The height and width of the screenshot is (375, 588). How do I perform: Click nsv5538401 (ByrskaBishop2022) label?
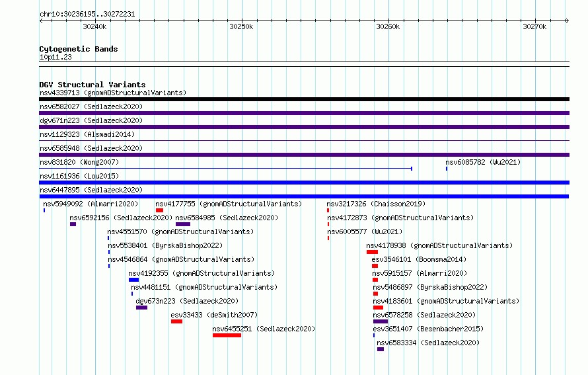pos(165,245)
